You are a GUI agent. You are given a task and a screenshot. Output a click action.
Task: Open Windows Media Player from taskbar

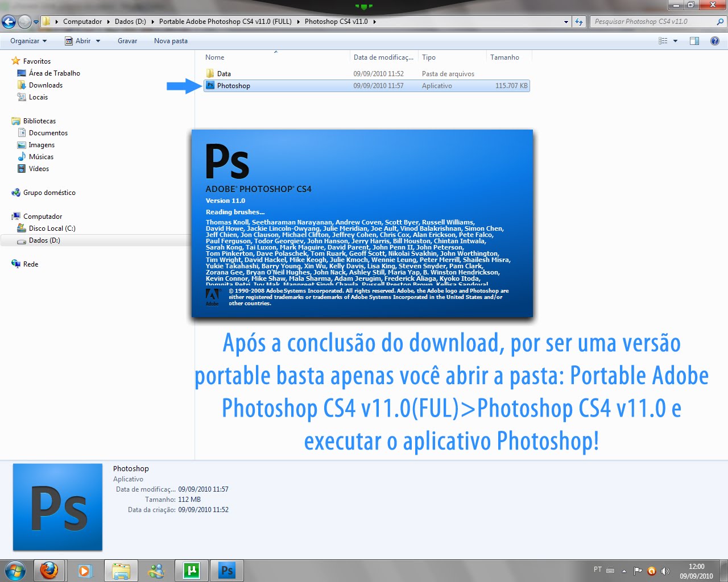[85, 570]
